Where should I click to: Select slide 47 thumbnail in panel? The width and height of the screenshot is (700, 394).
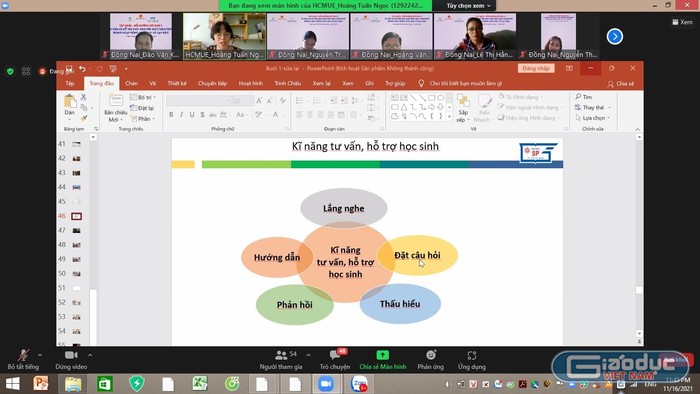76,230
